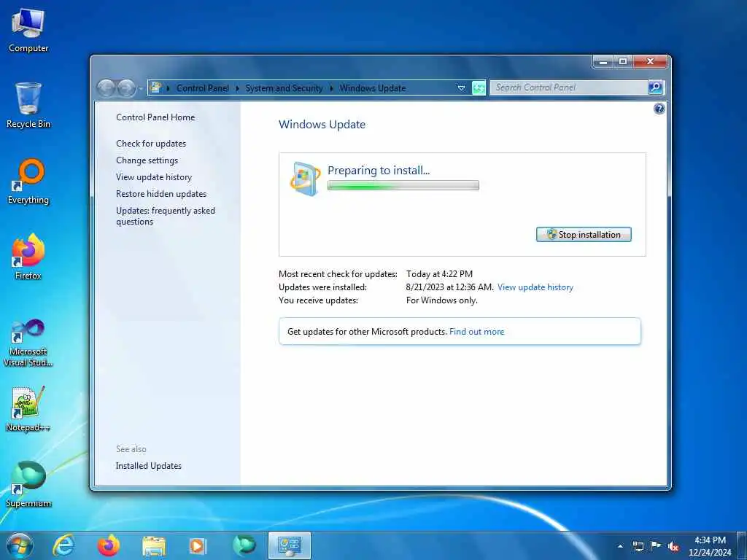Open the Windows Start menu orb

pyautogui.click(x=20, y=545)
